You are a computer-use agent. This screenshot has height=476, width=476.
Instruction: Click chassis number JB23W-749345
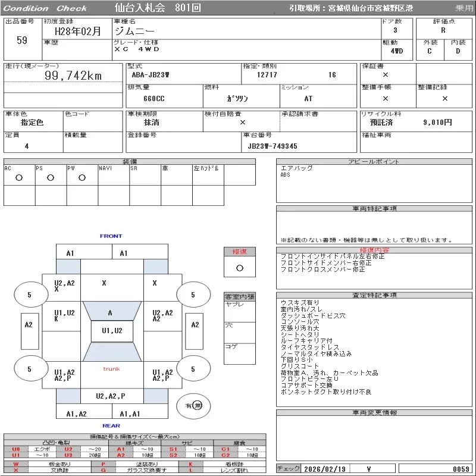pos(273,146)
